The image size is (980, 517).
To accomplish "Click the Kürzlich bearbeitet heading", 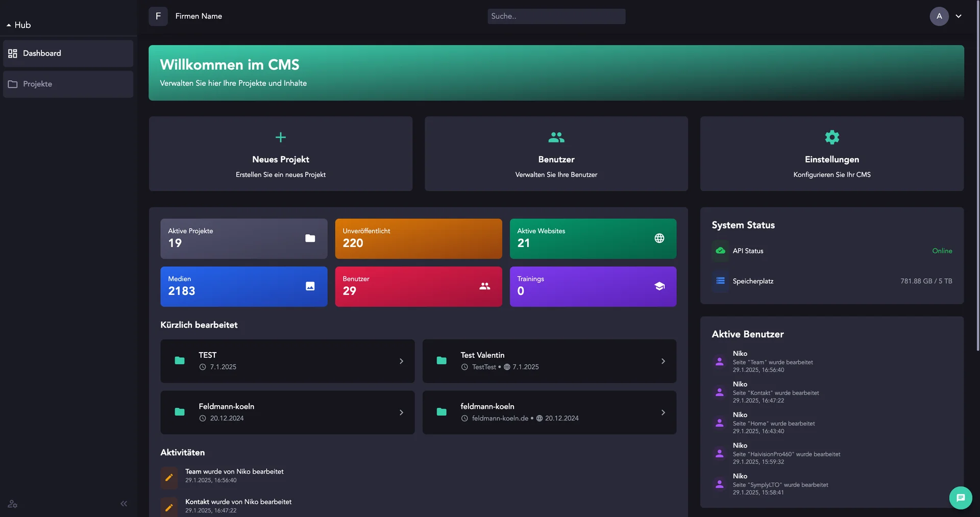I will 199,325.
